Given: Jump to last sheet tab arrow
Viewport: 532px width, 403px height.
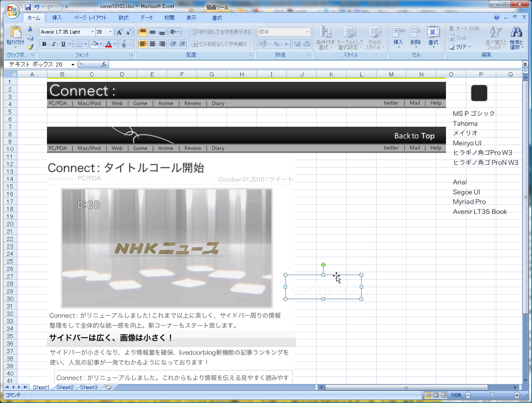Looking at the screenshot, I should (25, 387).
